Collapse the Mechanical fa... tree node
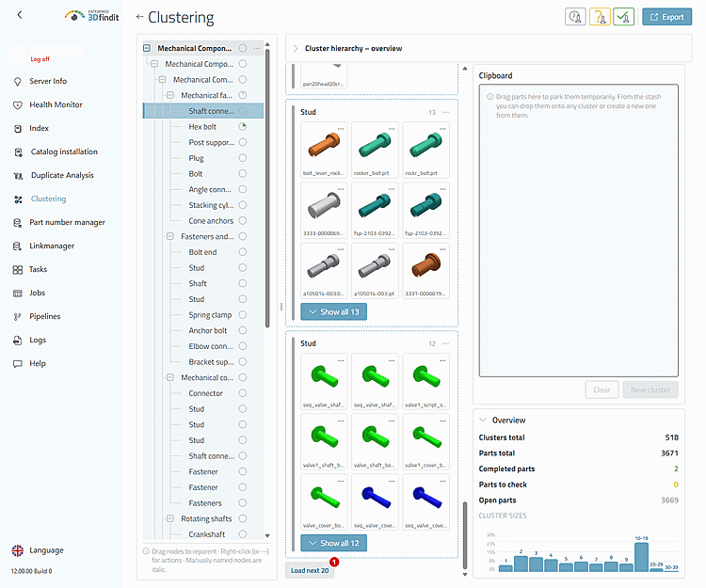 170,95
